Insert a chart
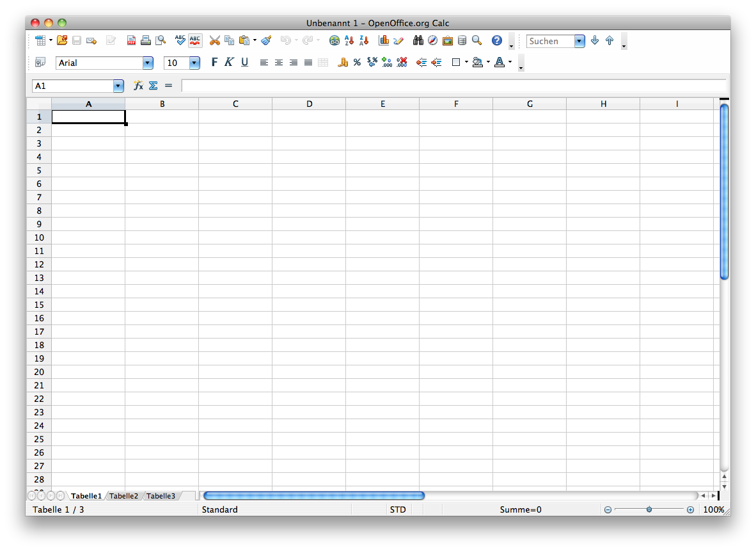This screenshot has height=551, width=756. tap(382, 40)
